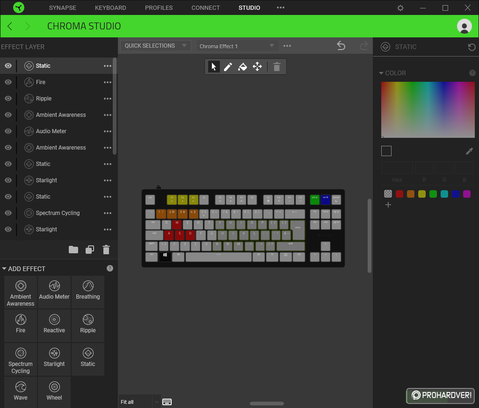Collapse the Add Effect section
Image resolution: width=479 pixels, height=408 pixels.
[4, 269]
